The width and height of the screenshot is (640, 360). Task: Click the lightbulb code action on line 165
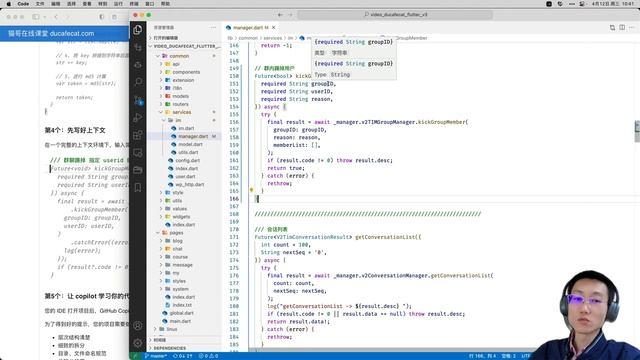[x=251, y=190]
